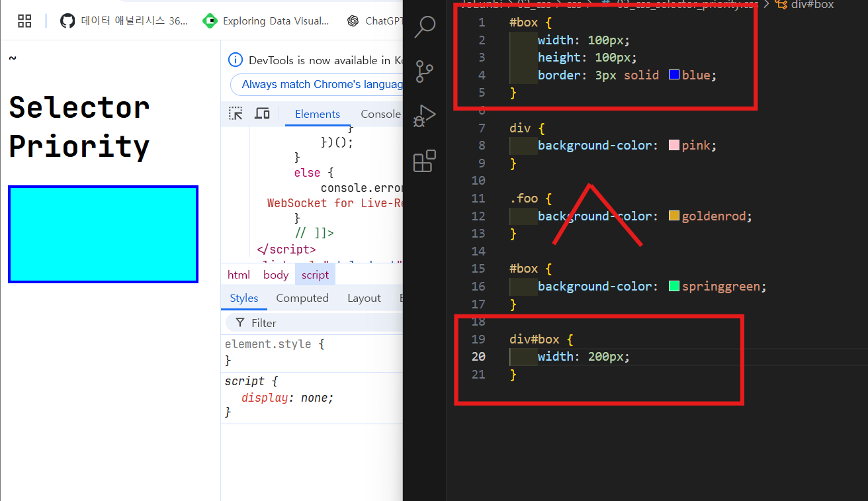Select the html breadcrumb node
Viewport: 868px width, 501px height.
tap(239, 275)
